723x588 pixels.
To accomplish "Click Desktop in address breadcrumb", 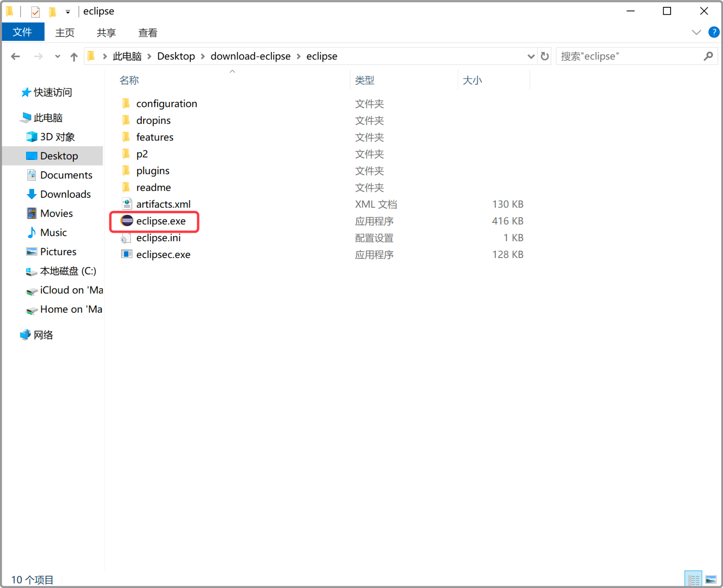I will coord(176,56).
